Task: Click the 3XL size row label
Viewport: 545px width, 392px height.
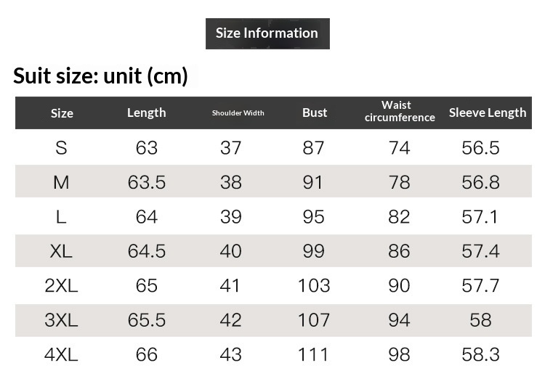Action: point(61,320)
